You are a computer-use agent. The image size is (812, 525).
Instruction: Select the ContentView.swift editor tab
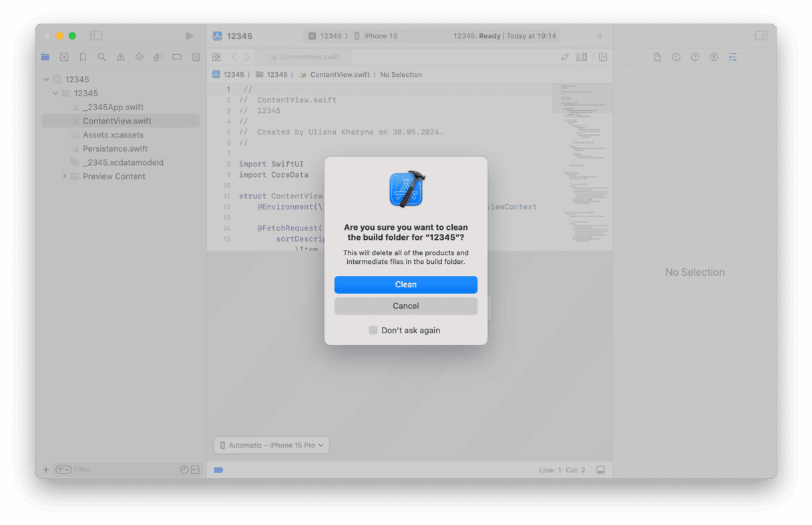click(x=304, y=57)
